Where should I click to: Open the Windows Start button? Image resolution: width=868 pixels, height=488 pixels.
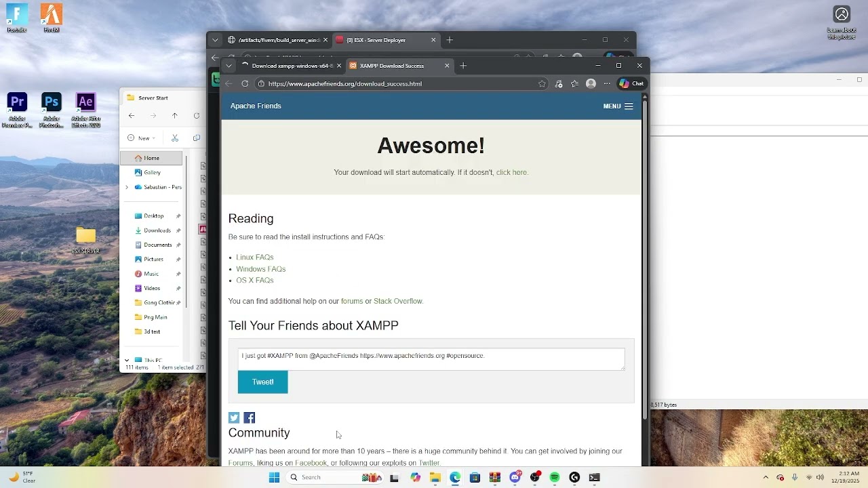[274, 477]
